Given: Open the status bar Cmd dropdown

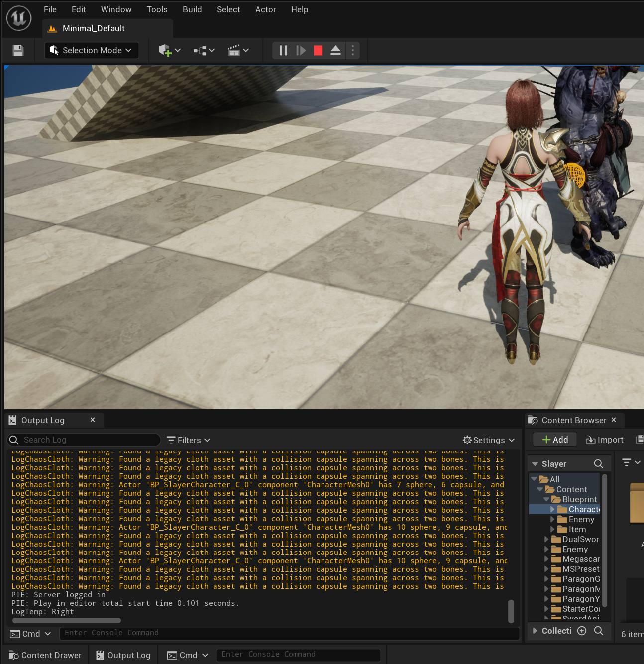Looking at the screenshot, I should 188,655.
